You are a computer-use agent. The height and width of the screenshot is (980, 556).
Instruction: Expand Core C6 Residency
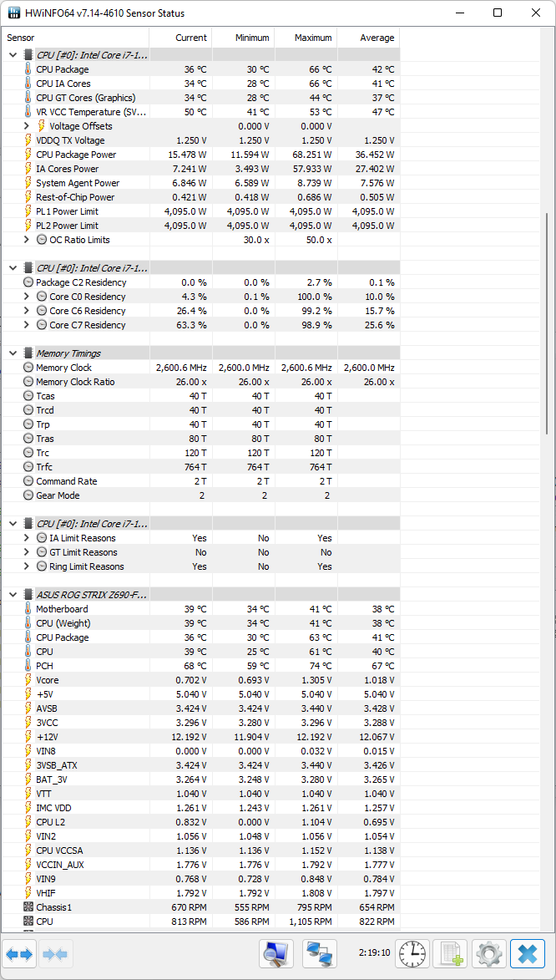coord(26,311)
